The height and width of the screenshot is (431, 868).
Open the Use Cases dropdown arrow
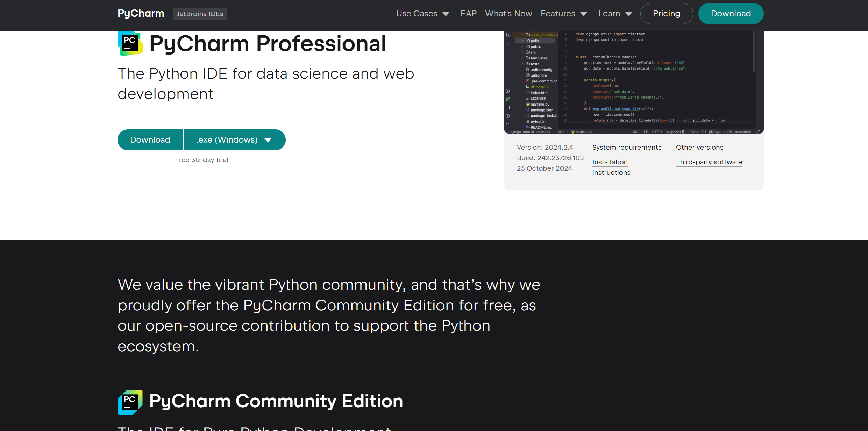(x=446, y=14)
